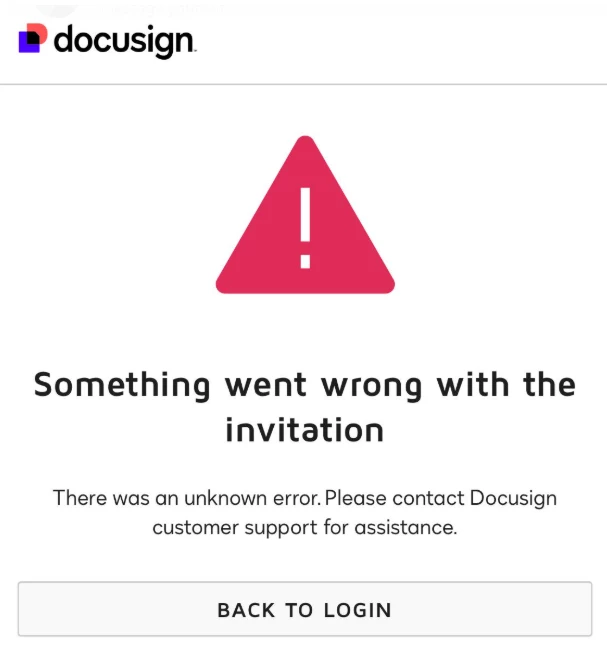
Task: Click the Docusign colored square logo icon
Action: pos(33,38)
